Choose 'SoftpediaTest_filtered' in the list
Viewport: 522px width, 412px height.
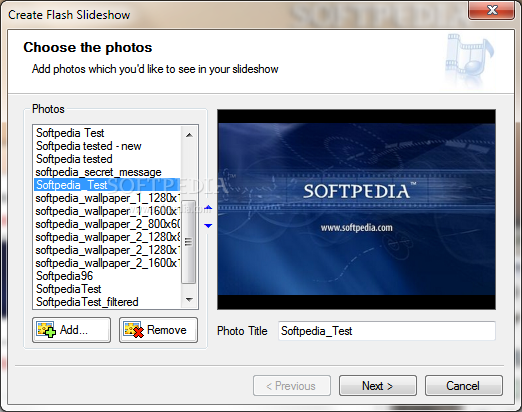[x=107, y=302]
